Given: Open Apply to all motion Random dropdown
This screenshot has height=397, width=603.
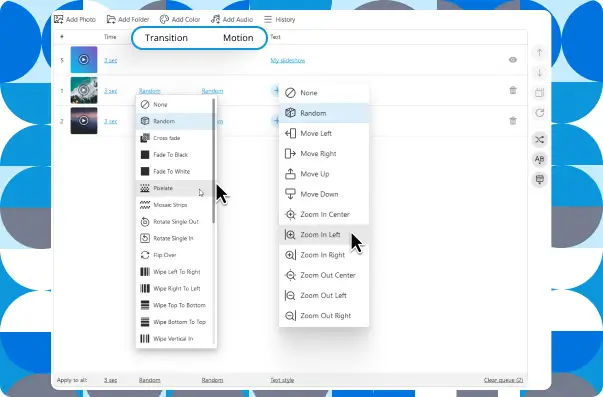Looking at the screenshot, I should pos(212,380).
